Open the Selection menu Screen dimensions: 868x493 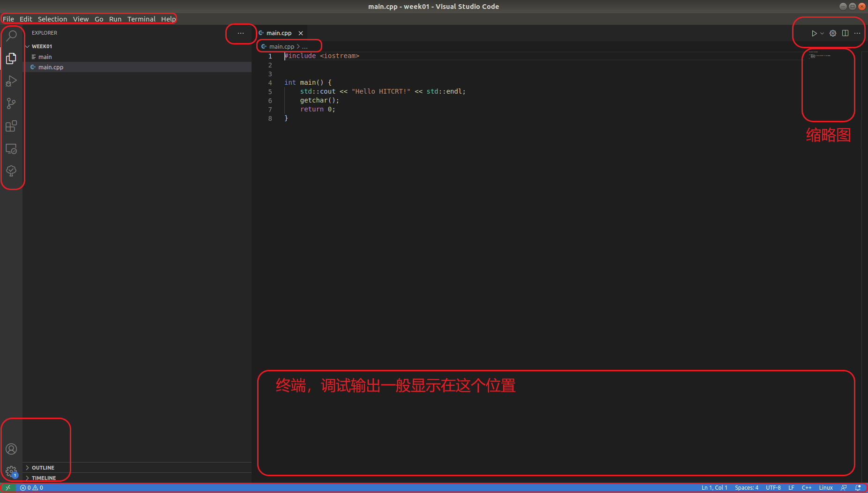52,19
